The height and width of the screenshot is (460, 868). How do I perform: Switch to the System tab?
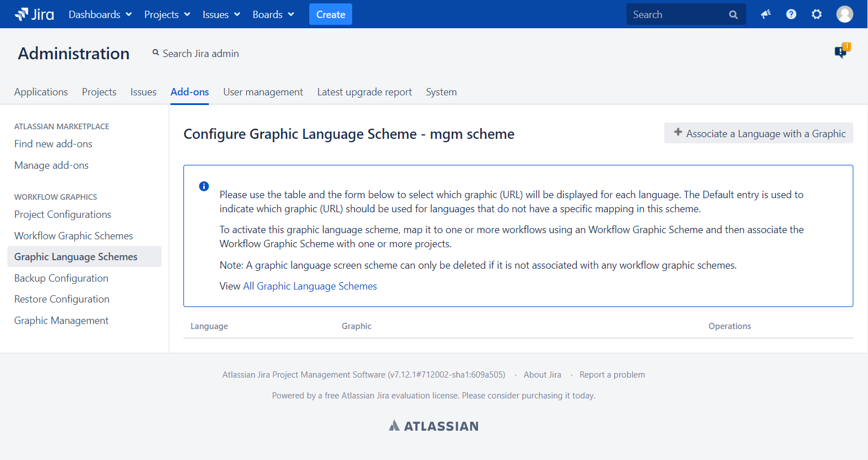tap(441, 92)
